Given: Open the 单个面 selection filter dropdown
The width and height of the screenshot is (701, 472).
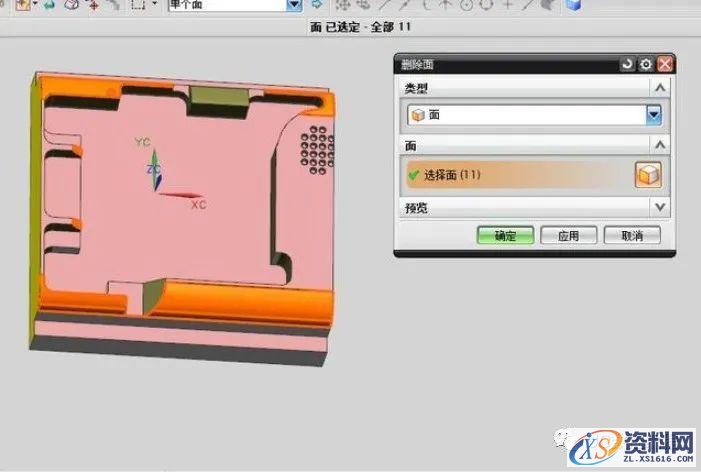Looking at the screenshot, I should (x=293, y=5).
